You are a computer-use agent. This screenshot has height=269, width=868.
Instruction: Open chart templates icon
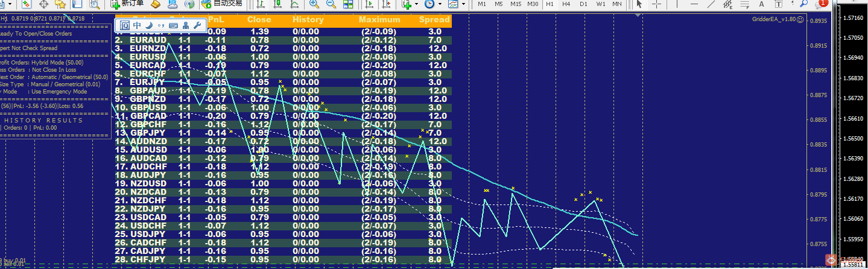(x=454, y=4)
